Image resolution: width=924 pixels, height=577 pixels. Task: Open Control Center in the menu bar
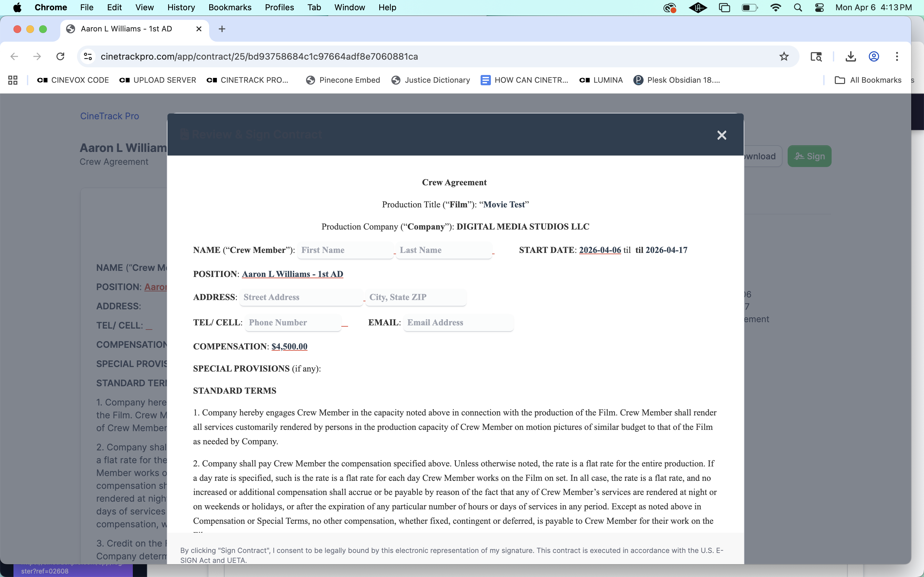819,7
